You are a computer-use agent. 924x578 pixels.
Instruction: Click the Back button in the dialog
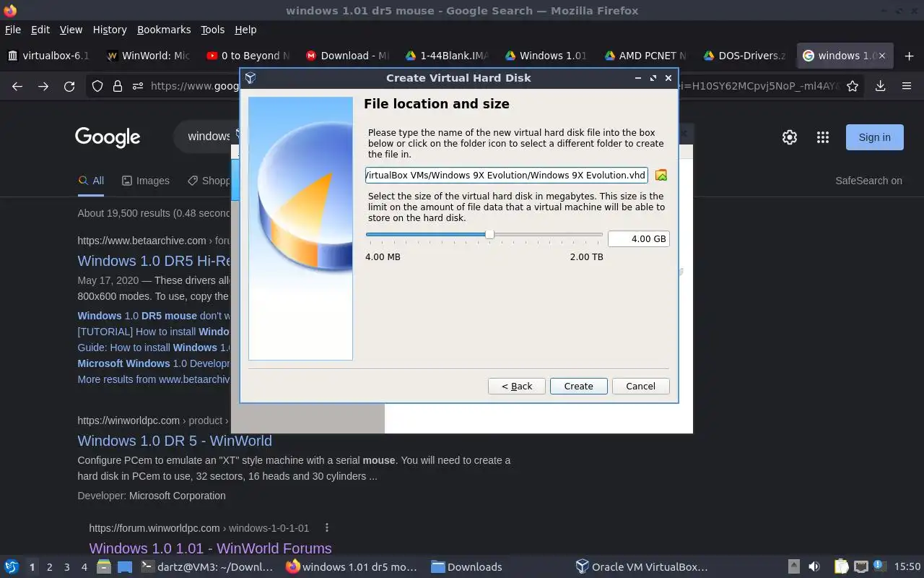click(x=517, y=386)
